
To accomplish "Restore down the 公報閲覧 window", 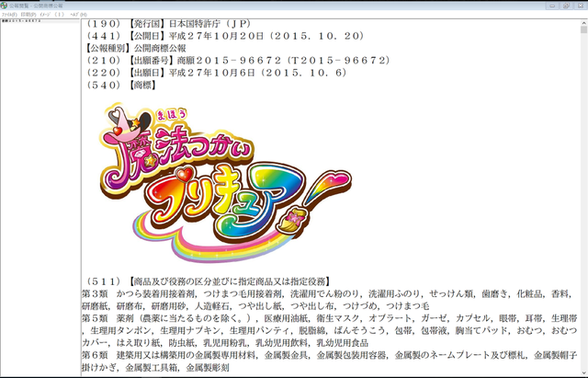I will [566, 6].
